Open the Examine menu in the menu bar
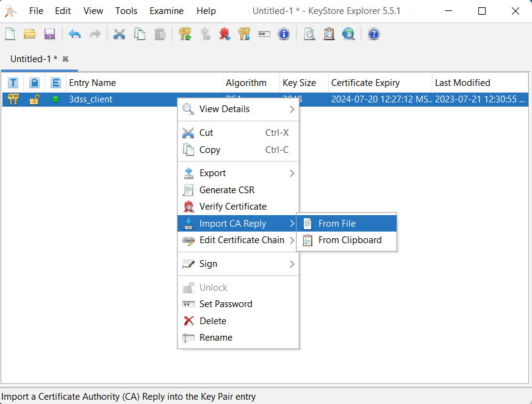Screen dimensions: 532x404 coord(167,11)
